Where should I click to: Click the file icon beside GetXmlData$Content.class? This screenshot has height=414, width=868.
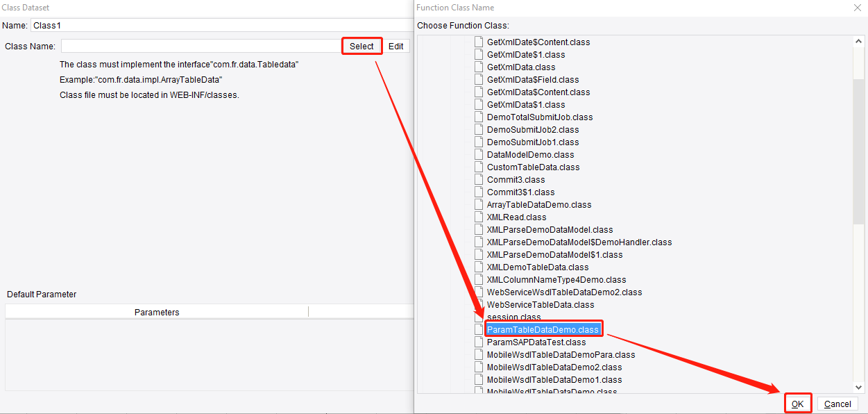[478, 92]
